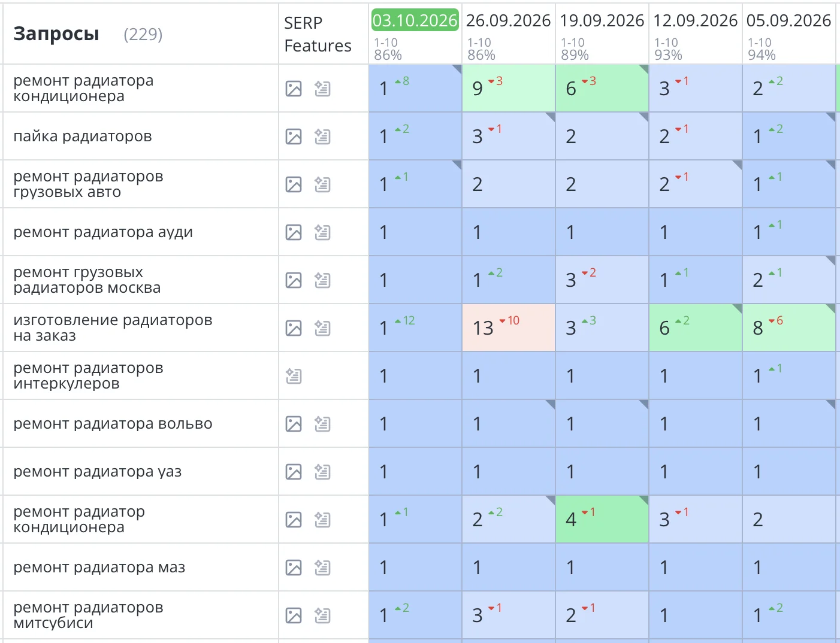The width and height of the screenshot is (840, 643).
Task: Select the 26.09.2026 date column header
Action: pyautogui.click(x=508, y=20)
